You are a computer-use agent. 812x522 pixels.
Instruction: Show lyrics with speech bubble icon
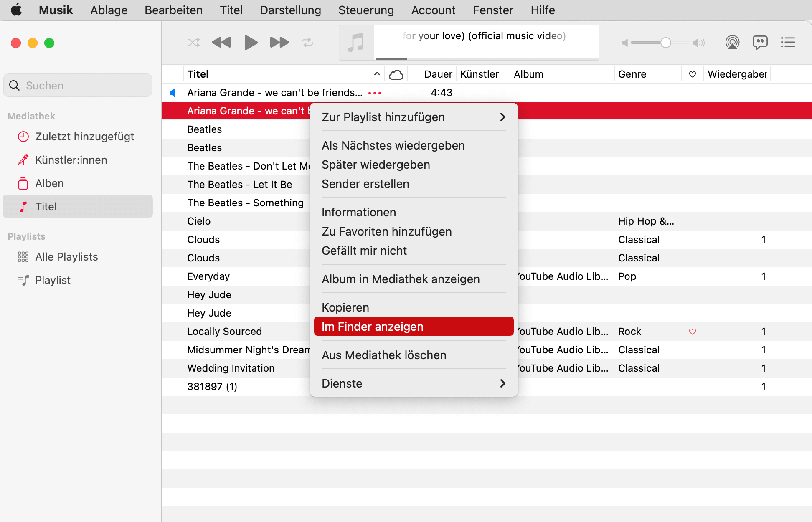coord(760,43)
